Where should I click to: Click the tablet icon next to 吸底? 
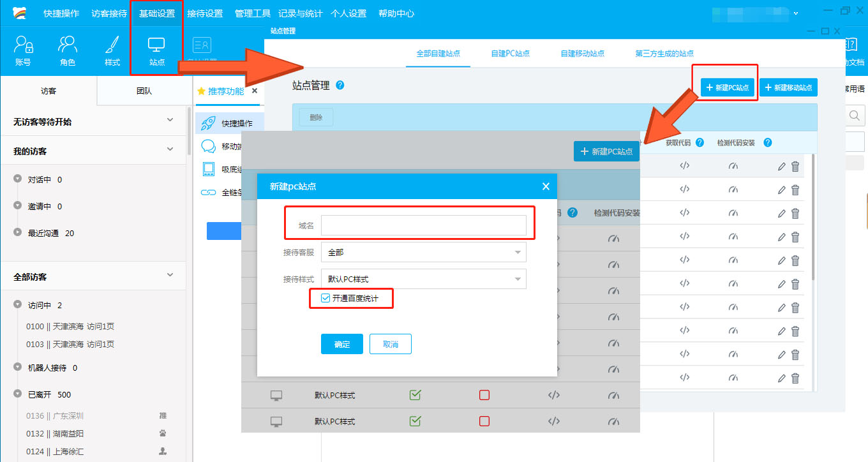208,169
